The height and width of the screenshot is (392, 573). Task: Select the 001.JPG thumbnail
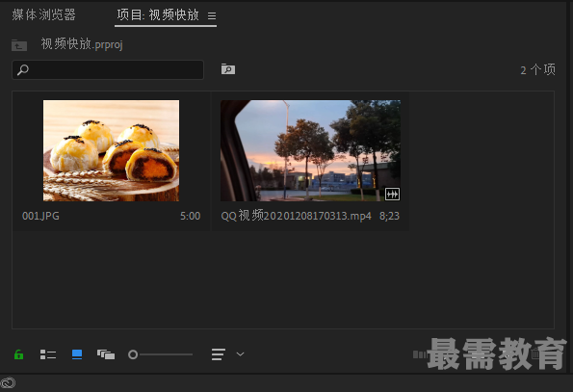pos(111,150)
